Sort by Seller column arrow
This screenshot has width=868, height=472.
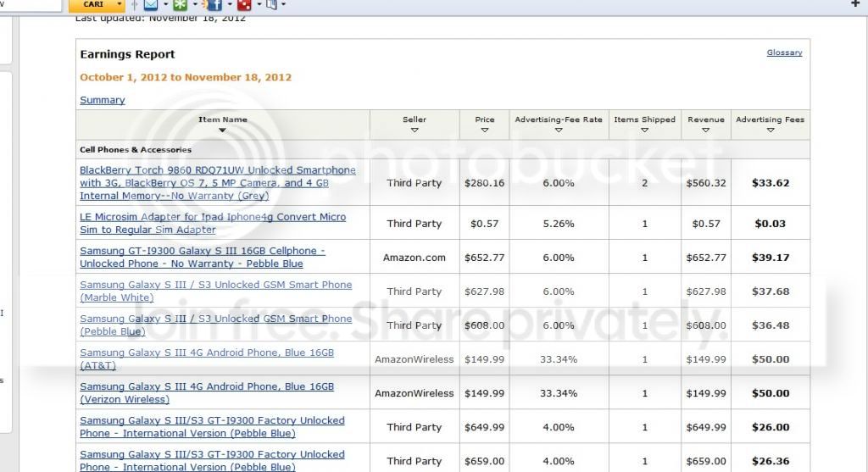[414, 130]
